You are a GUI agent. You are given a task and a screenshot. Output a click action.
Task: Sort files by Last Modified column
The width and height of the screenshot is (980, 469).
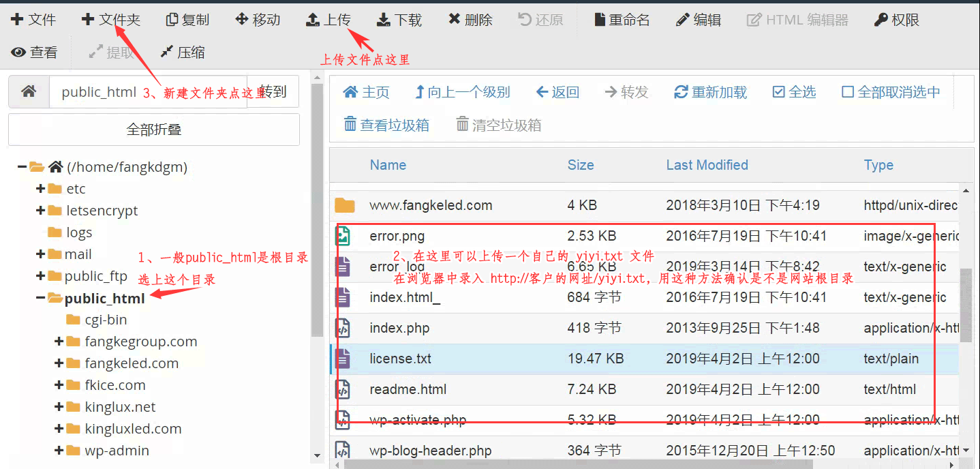(707, 165)
